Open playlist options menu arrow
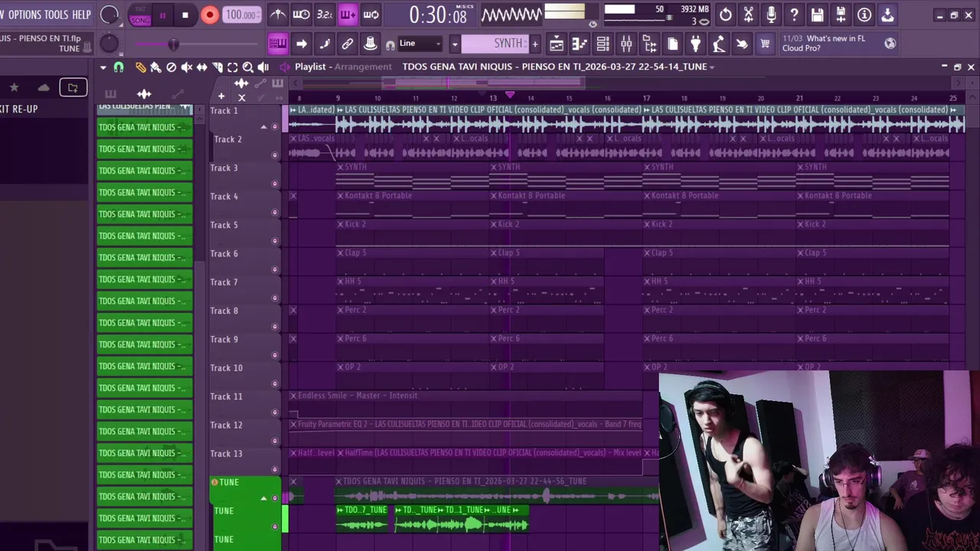The height and width of the screenshot is (551, 980). pos(103,67)
